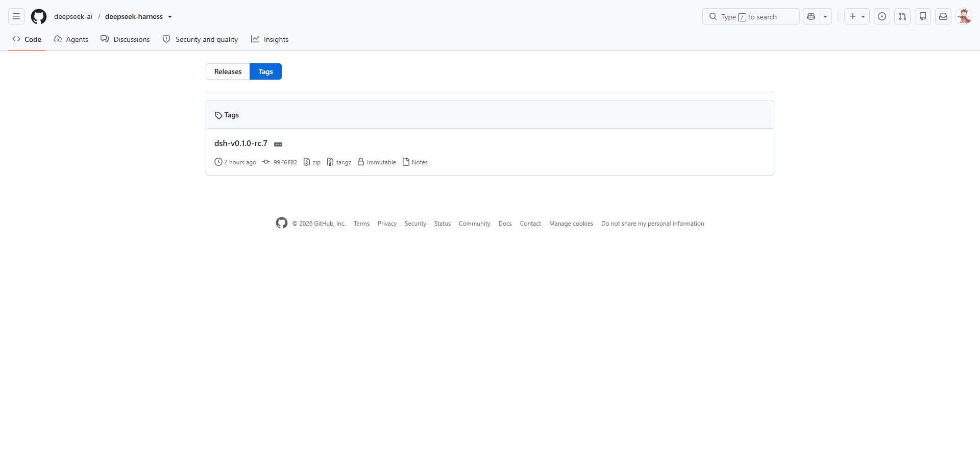The image size is (980, 465).
Task: Select the Code tab
Action: point(27,39)
